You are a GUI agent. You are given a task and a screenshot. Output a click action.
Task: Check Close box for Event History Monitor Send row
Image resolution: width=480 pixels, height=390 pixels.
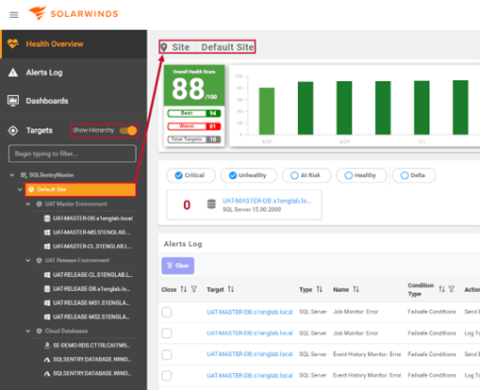167,354
